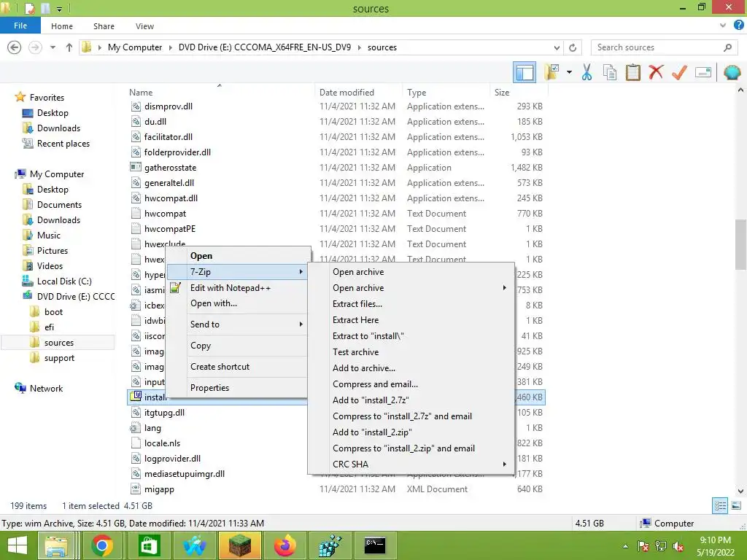Expand the CRC SHA submenu
The image size is (747, 560).
click(504, 464)
